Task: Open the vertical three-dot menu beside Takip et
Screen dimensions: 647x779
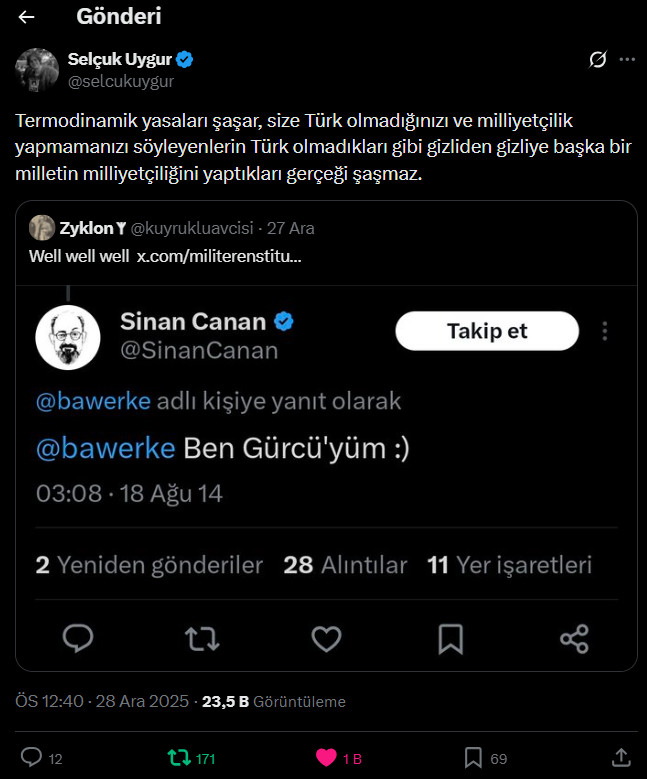Action: (604, 331)
